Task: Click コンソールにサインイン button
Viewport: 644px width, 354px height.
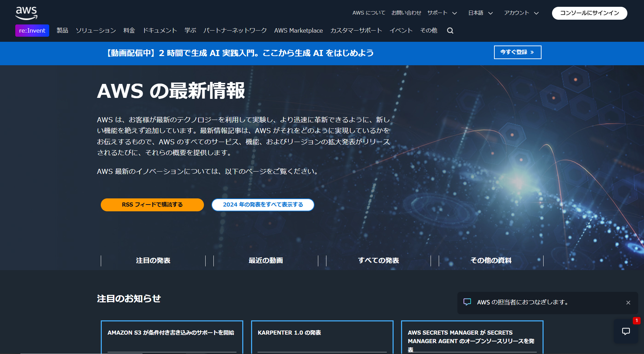Action: (x=590, y=13)
